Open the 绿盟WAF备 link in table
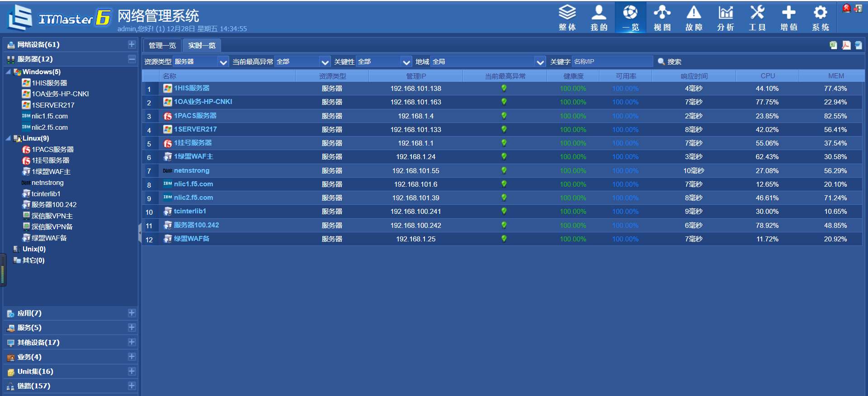The width and height of the screenshot is (868, 396). click(192, 239)
